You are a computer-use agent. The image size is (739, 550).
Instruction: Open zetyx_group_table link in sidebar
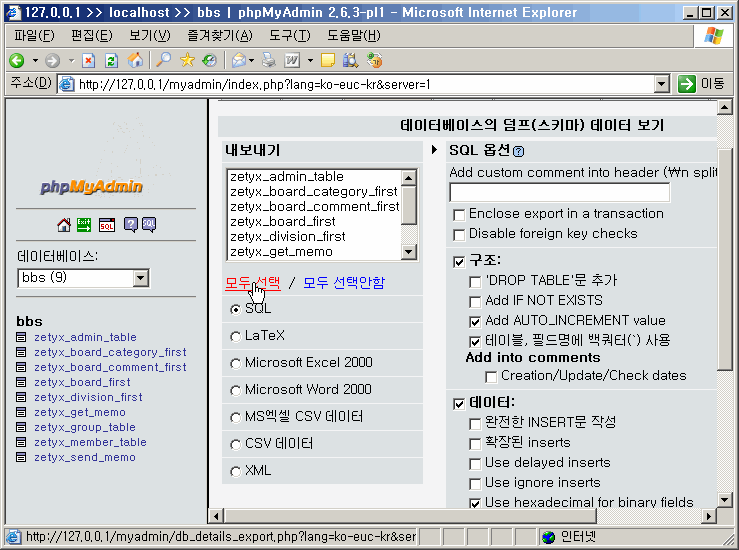(x=85, y=427)
